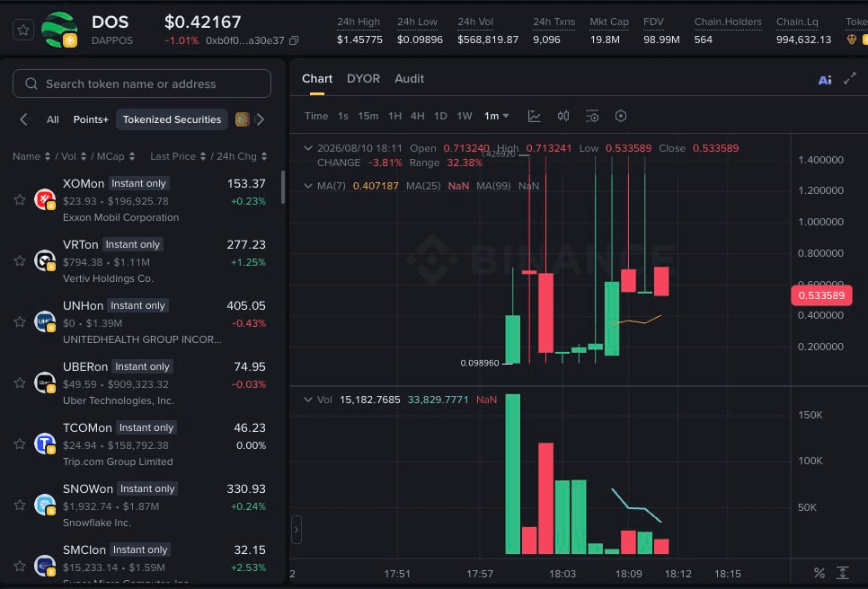Toggle percentage scale on the price axis
Image resolution: width=868 pixels, height=589 pixels.
click(x=819, y=573)
